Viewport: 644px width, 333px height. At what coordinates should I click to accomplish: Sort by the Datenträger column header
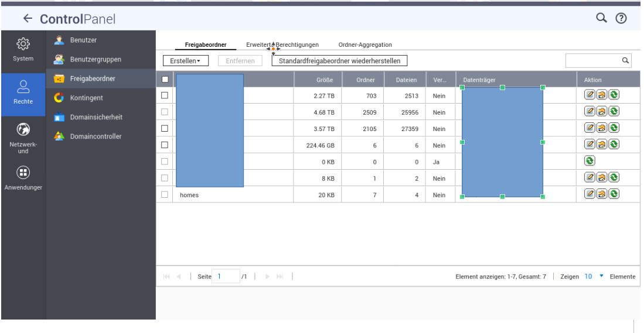pos(516,80)
